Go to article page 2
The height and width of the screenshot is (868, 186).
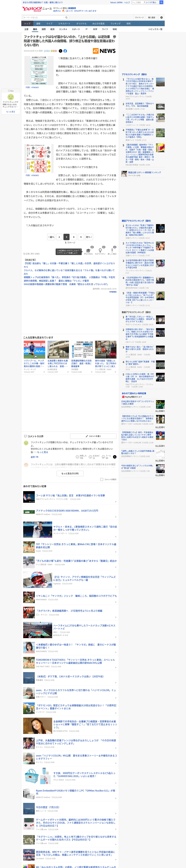[59, 237]
